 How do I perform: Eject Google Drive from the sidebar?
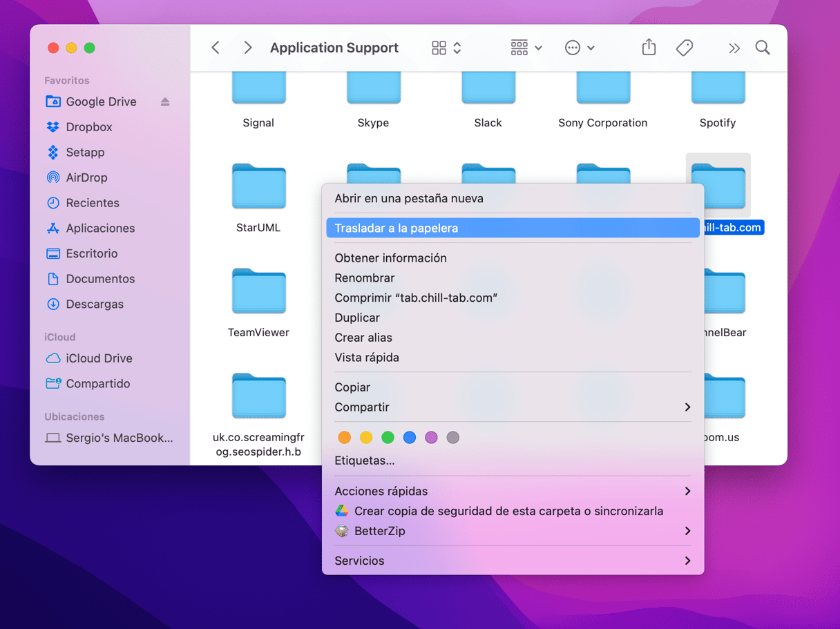(x=165, y=101)
